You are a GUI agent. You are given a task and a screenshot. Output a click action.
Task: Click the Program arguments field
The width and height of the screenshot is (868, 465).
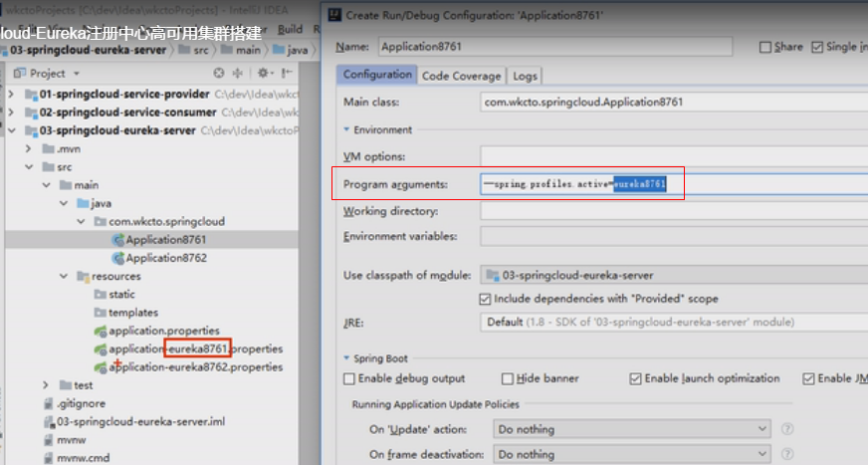(674, 184)
